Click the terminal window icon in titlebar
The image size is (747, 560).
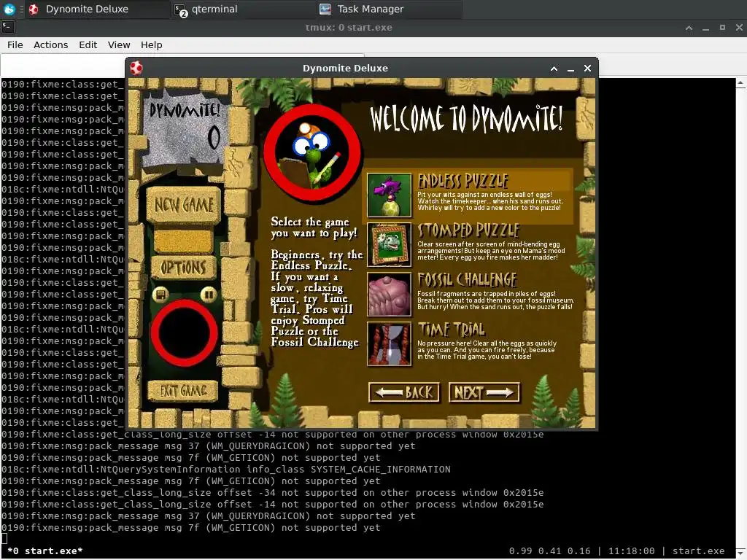[8, 27]
